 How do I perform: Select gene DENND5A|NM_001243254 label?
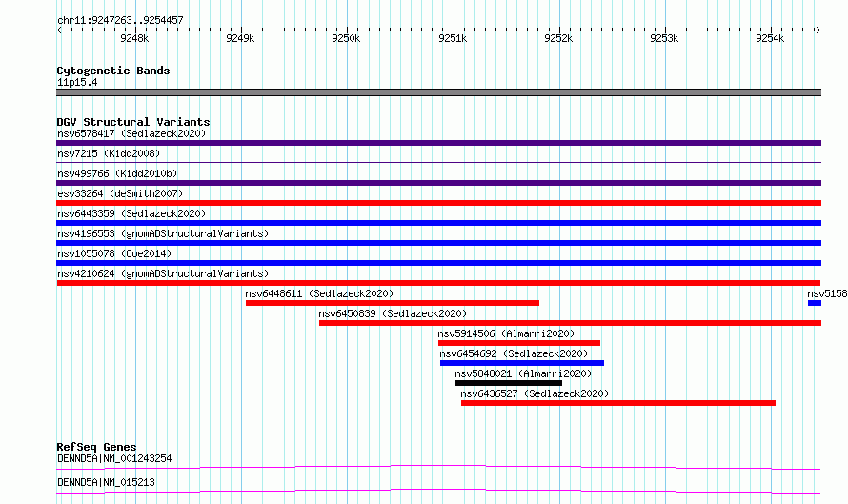(114, 458)
